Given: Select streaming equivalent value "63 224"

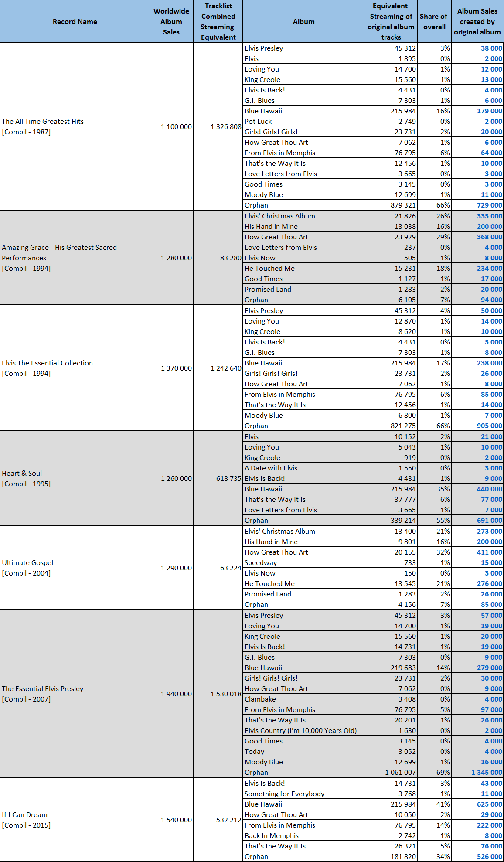Looking at the screenshot, I should (x=231, y=568).
